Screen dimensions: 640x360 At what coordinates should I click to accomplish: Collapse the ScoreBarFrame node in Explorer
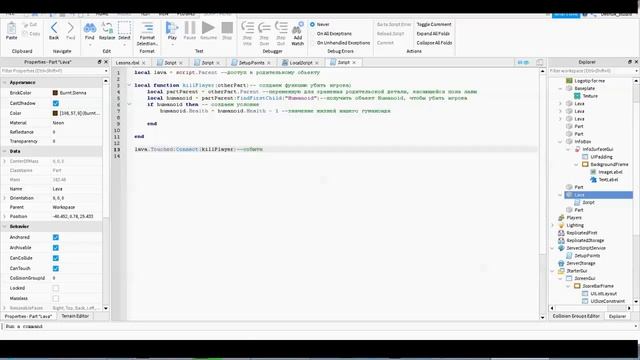[x=568, y=286]
